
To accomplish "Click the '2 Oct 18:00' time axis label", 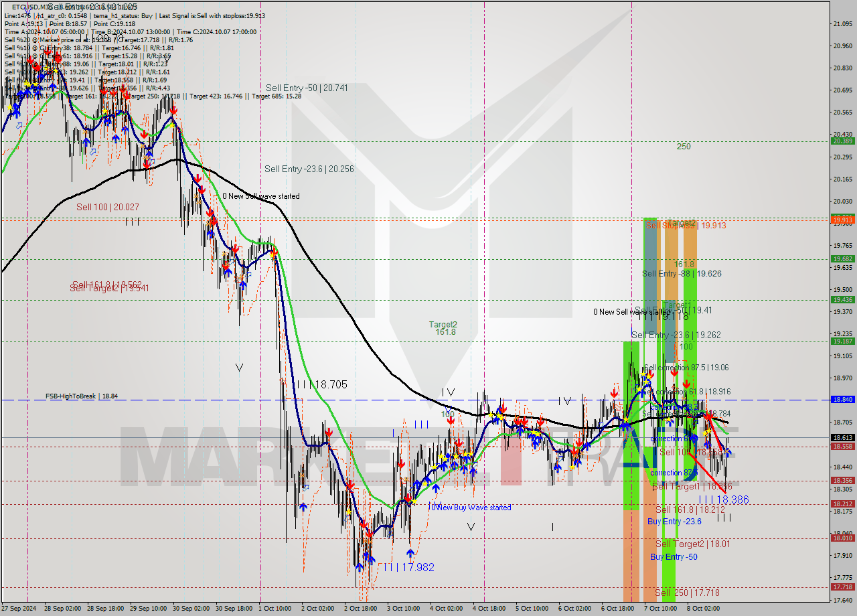I will 360,609.
